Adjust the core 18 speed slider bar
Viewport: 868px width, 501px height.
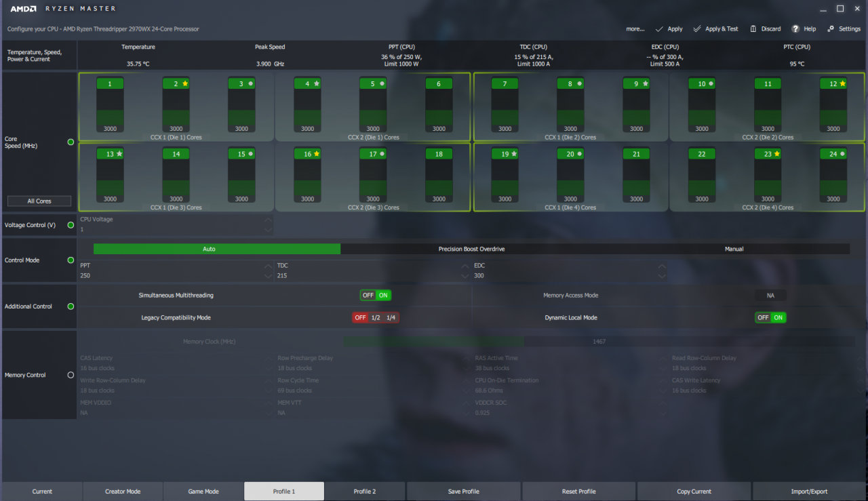click(439, 177)
